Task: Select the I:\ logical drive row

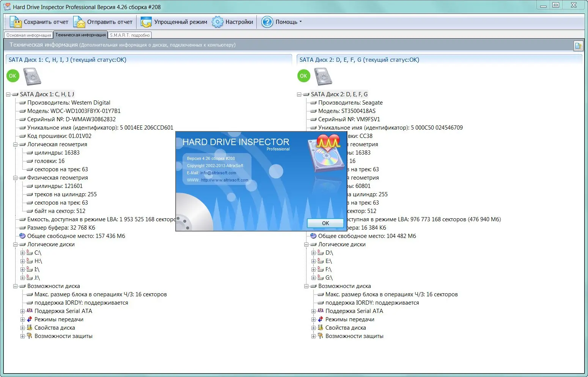Action: click(x=37, y=269)
